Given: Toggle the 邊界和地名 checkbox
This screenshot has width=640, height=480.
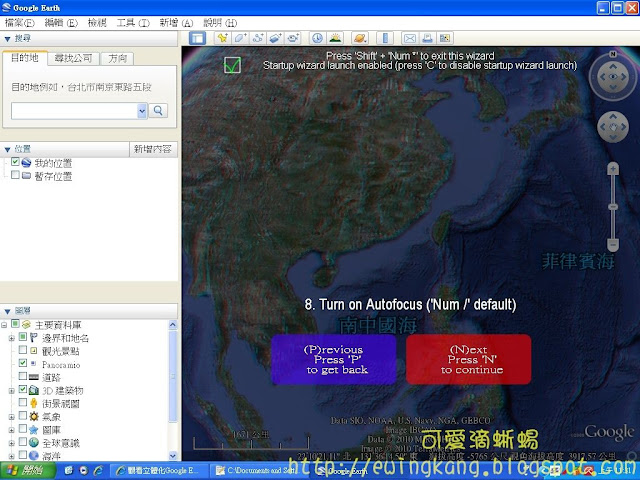Looking at the screenshot, I should (23, 337).
